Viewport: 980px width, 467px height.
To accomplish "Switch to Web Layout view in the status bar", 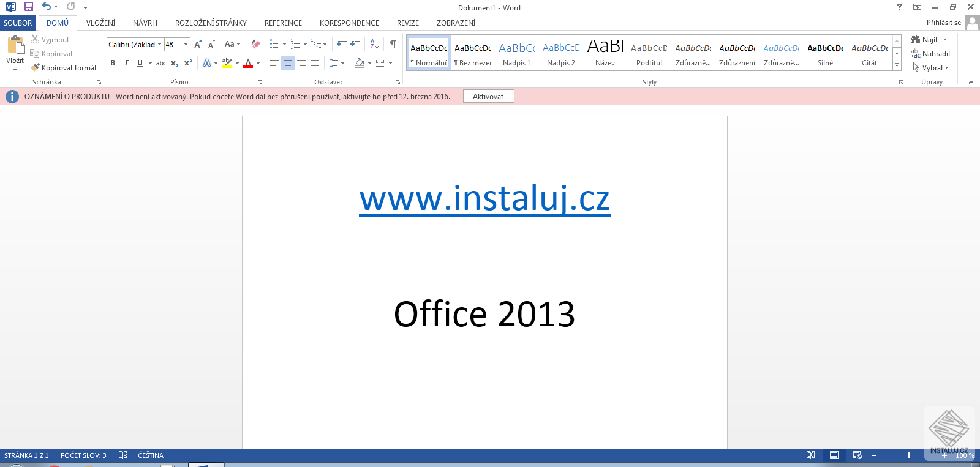I will pyautogui.click(x=857, y=455).
